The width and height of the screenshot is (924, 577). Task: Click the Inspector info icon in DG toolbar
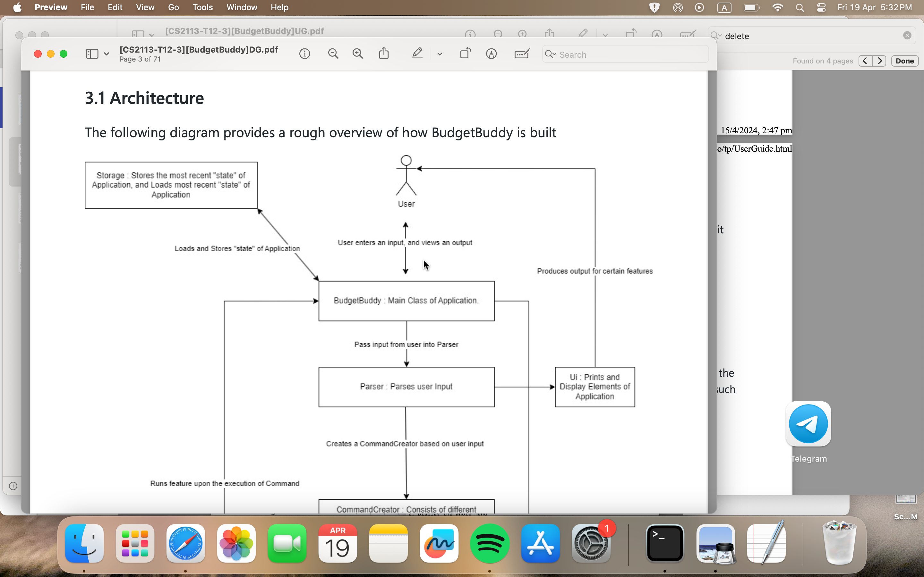[x=304, y=54]
